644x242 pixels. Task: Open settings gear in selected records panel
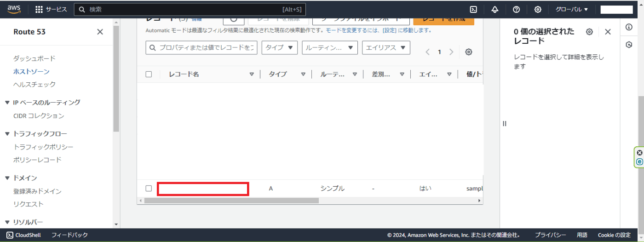[589, 32]
